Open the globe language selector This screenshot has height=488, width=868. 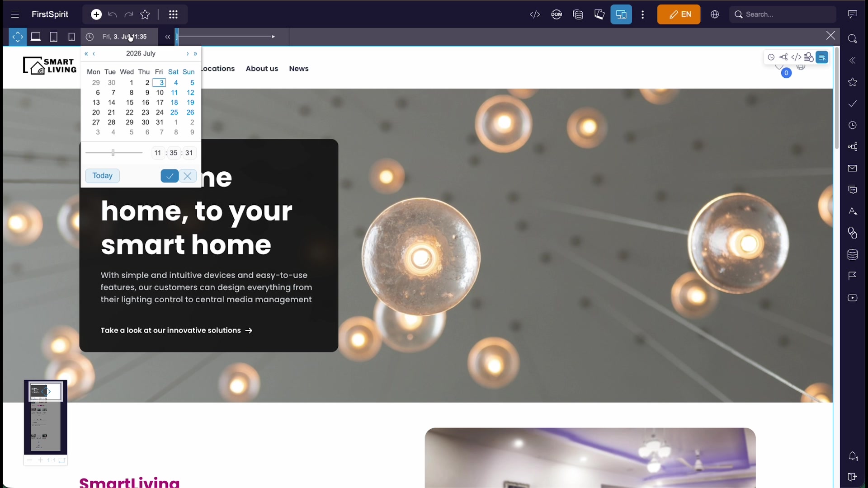coord(715,14)
